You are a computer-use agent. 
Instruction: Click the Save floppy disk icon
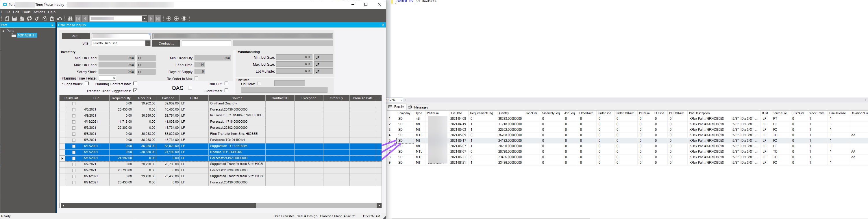click(x=14, y=19)
